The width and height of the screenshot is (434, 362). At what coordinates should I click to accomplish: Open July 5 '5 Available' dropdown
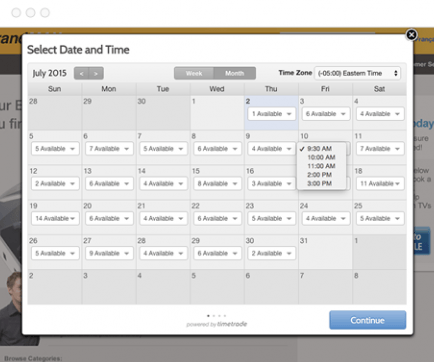pyautogui.click(x=55, y=149)
